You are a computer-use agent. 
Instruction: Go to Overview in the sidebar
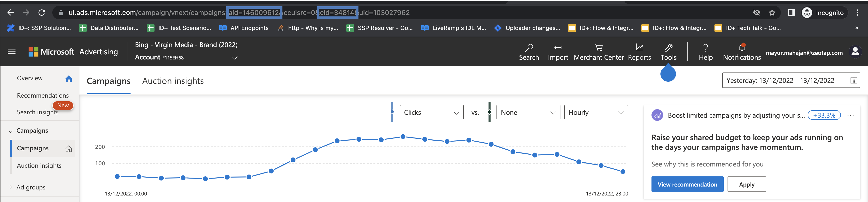coord(30,78)
